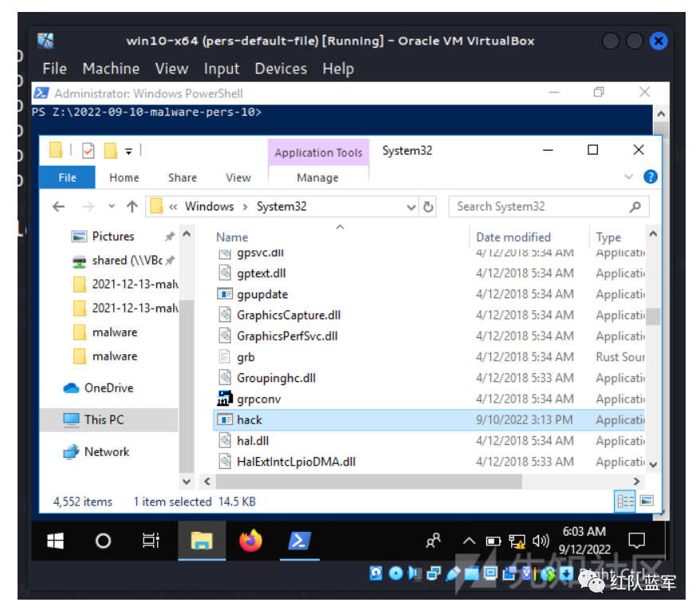Open the VirtualBox File menu
The image size is (700, 614).
[54, 69]
